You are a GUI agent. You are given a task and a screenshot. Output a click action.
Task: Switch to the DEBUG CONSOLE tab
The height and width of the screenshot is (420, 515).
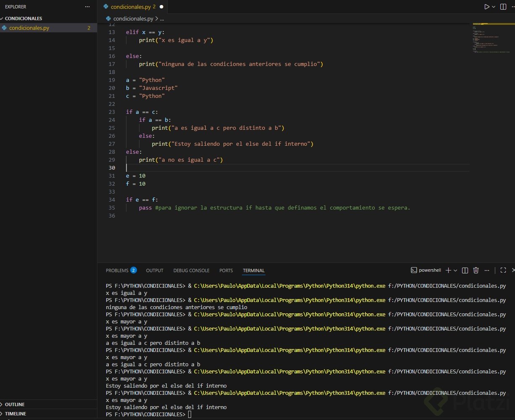[x=191, y=270]
